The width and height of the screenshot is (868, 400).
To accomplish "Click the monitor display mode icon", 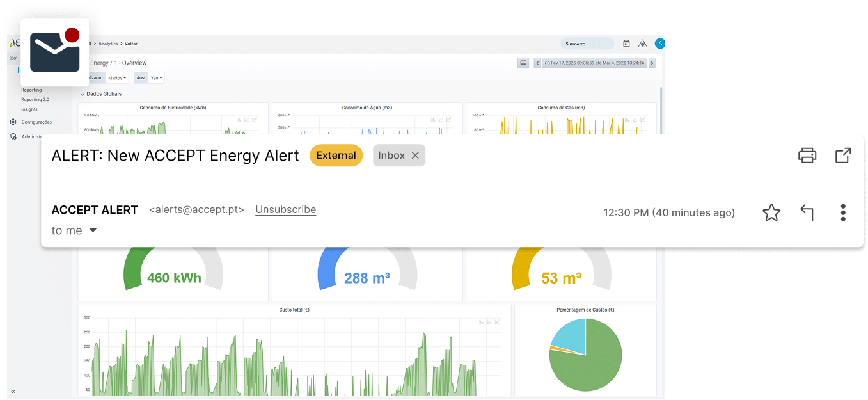I will [523, 63].
